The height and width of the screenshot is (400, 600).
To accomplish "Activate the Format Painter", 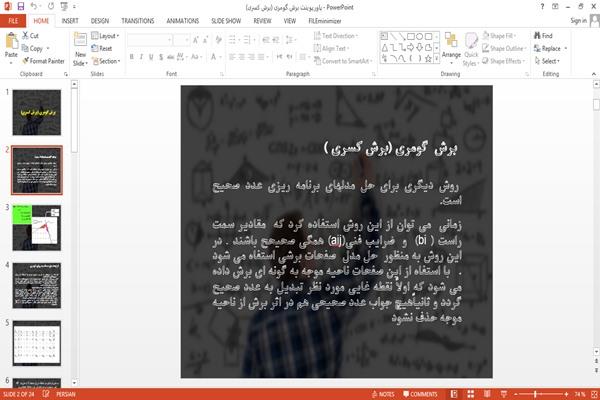I will click(43, 61).
